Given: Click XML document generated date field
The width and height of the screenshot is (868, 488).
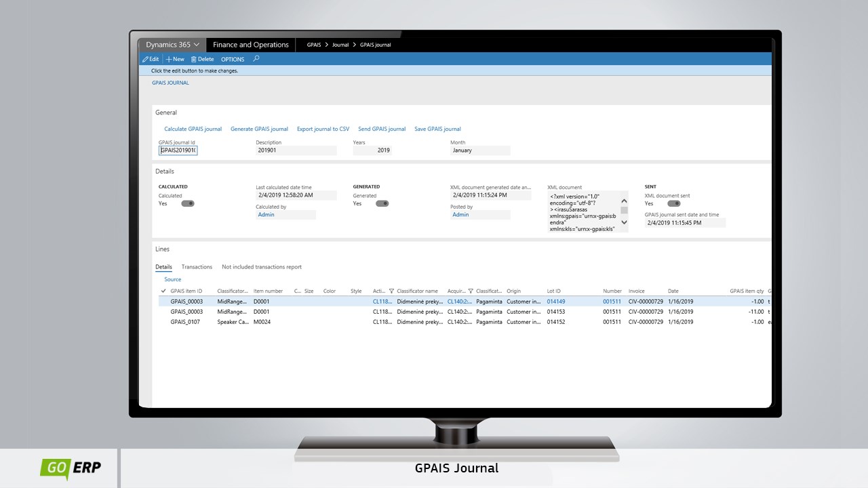Looking at the screenshot, I should click(490, 195).
